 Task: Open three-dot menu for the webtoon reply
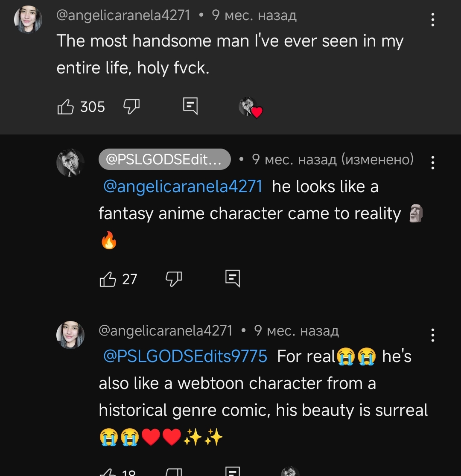point(433,335)
